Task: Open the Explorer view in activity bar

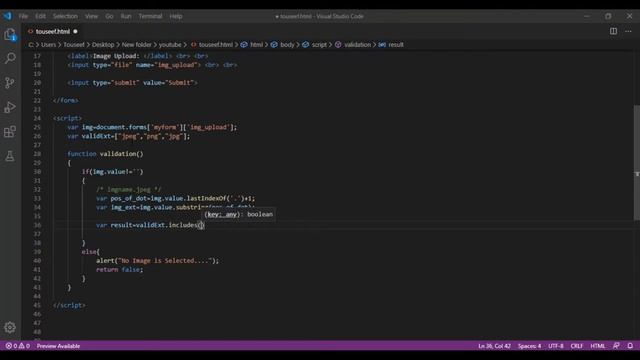Action: (x=10, y=34)
